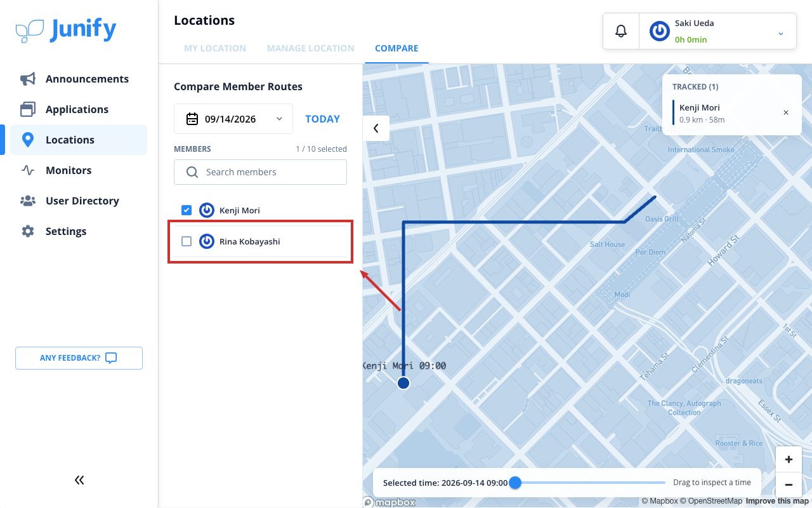Click Kenji Mori's route start marker
Image resolution: width=812 pixels, height=508 pixels.
coord(403,383)
